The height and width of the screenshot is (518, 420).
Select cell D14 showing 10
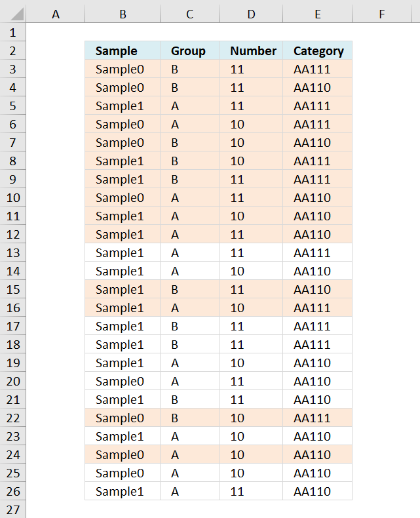[251, 271]
